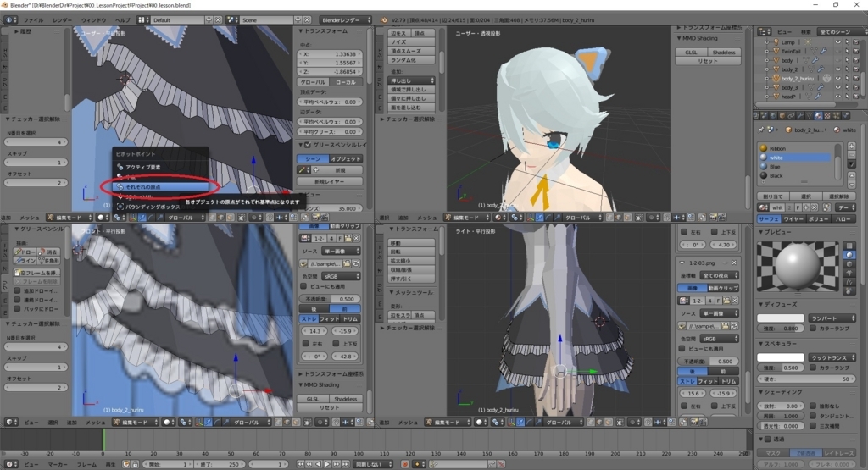Choose それぞれの原点 in the pivot point menu
868x470 pixels.
point(160,187)
